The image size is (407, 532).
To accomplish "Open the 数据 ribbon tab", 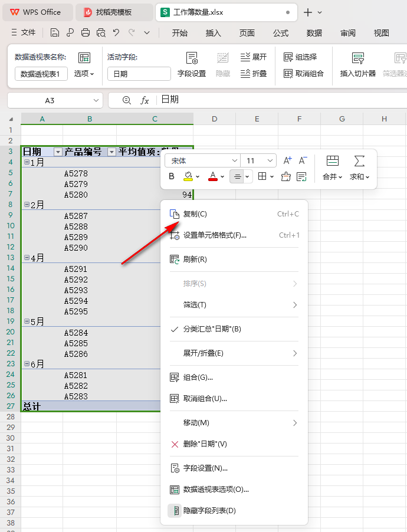I will pos(314,33).
